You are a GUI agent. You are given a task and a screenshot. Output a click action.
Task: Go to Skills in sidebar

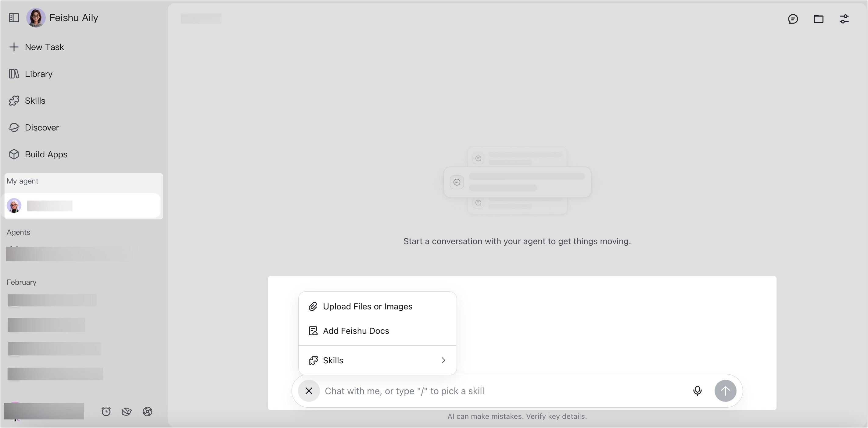27,101
